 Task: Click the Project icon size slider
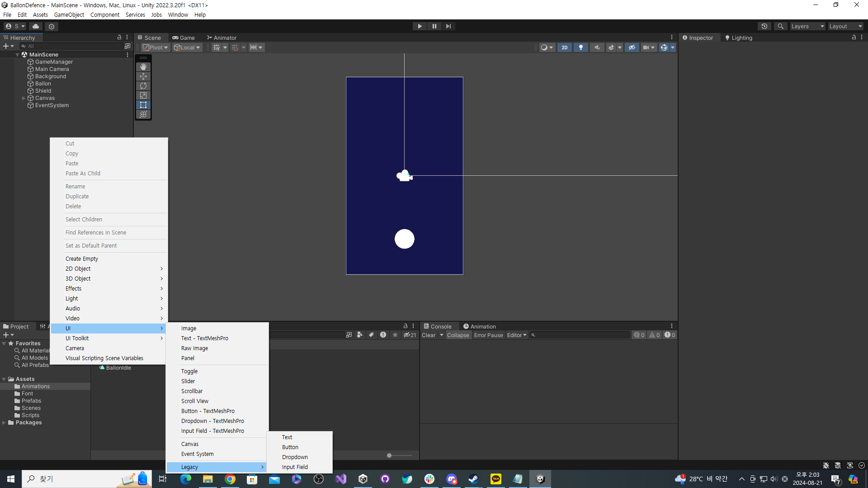(389, 455)
